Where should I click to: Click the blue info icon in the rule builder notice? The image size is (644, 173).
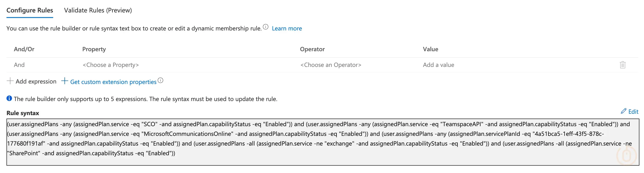[x=9, y=98]
